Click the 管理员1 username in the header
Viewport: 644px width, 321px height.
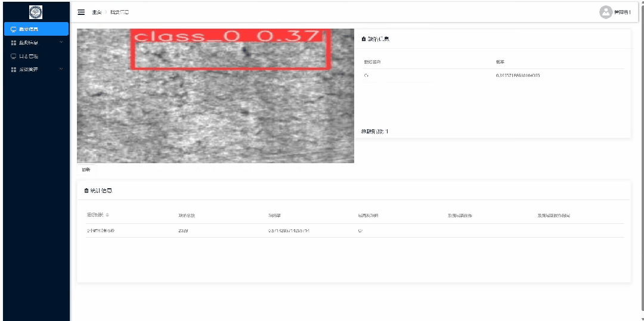click(x=622, y=13)
